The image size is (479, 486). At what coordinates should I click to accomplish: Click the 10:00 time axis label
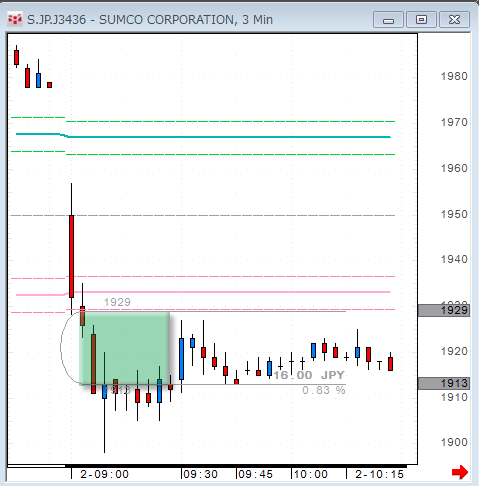311,474
